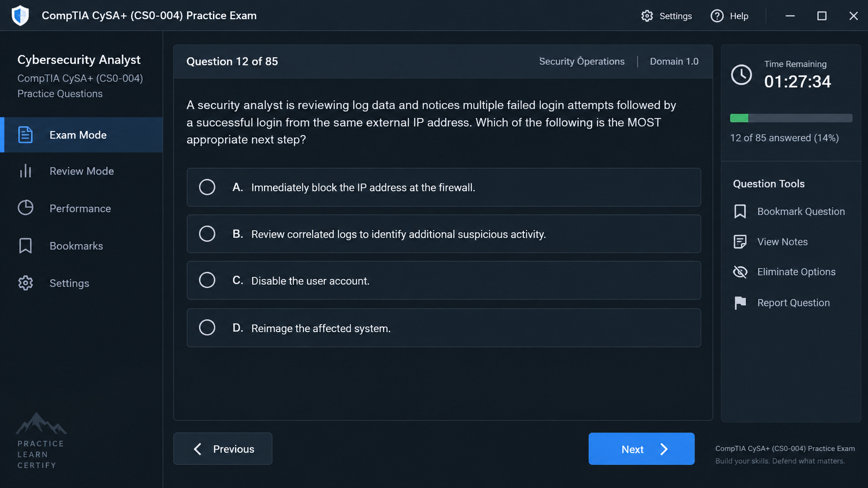The height and width of the screenshot is (488, 868).
Task: Select radio for Disable the user account
Action: tap(207, 280)
